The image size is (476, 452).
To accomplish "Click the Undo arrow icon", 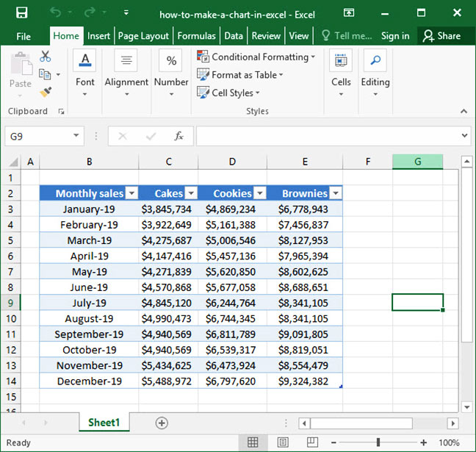I will [x=57, y=13].
